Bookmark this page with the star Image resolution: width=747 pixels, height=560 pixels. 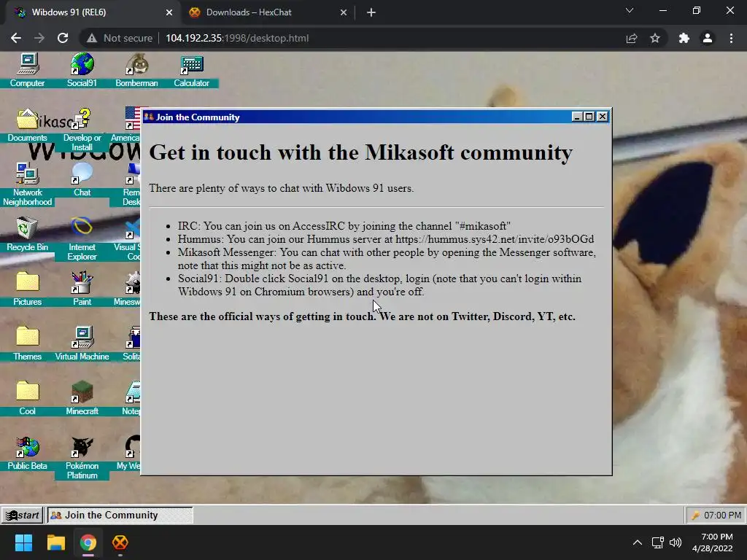(655, 38)
